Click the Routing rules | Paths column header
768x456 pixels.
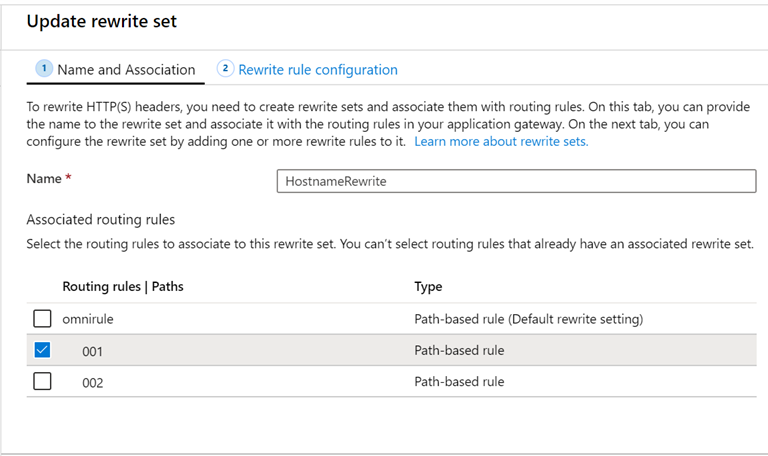(x=122, y=287)
